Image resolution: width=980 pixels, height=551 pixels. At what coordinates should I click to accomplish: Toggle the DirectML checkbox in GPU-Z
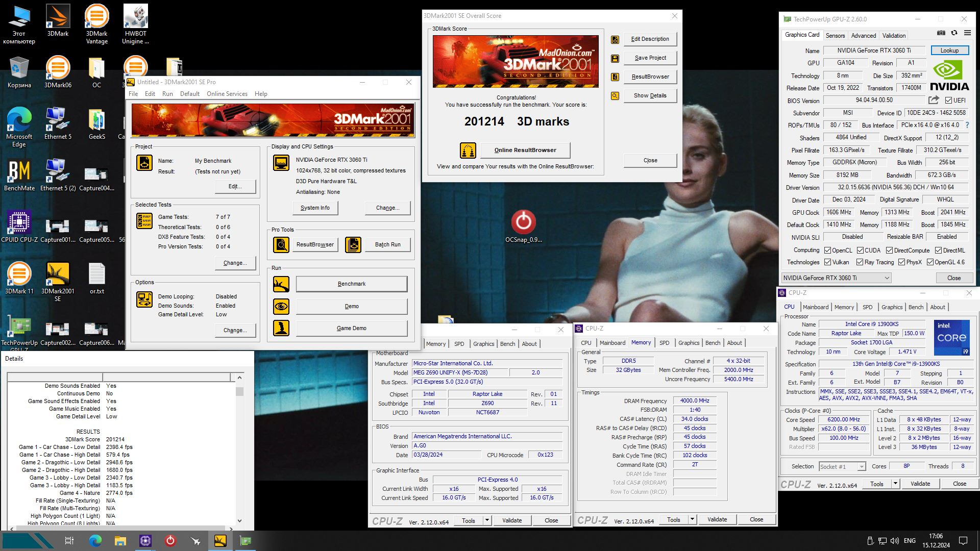coord(938,251)
